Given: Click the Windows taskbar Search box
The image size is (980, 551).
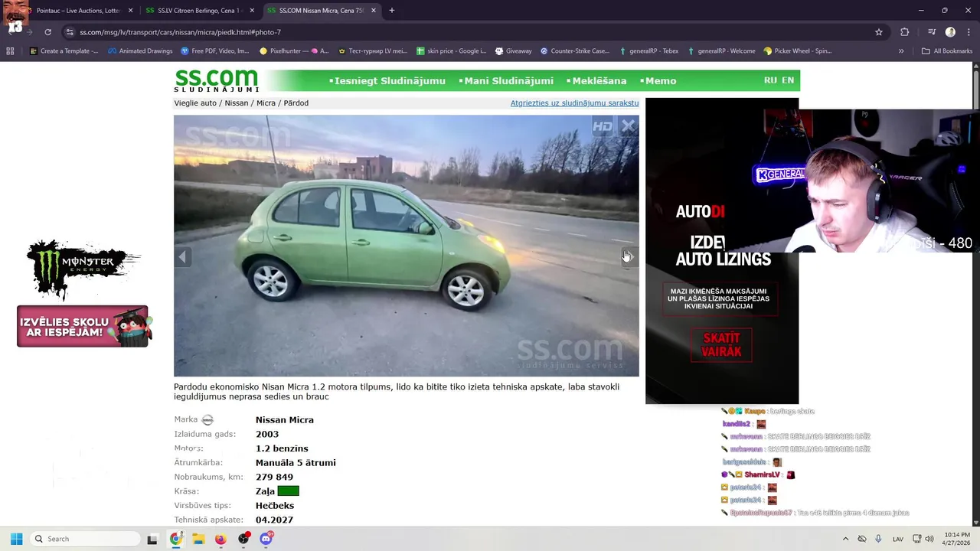Looking at the screenshot, I should 85,539.
